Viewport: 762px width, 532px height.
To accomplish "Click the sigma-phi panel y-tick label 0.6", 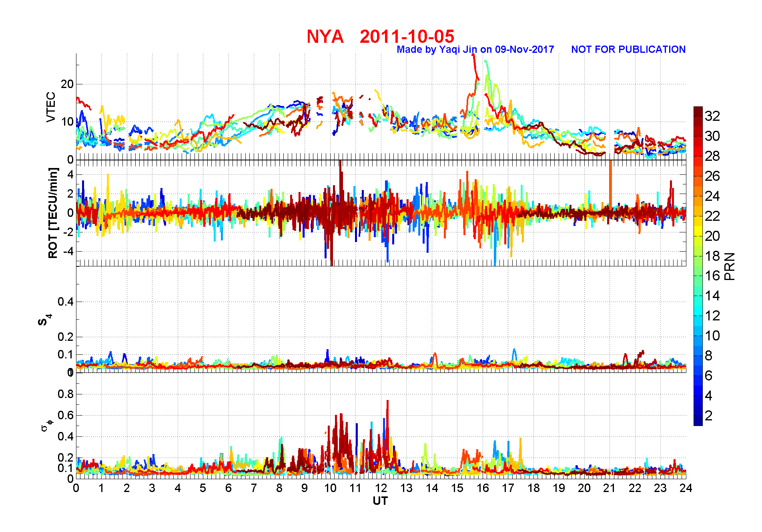I will coord(66,415).
